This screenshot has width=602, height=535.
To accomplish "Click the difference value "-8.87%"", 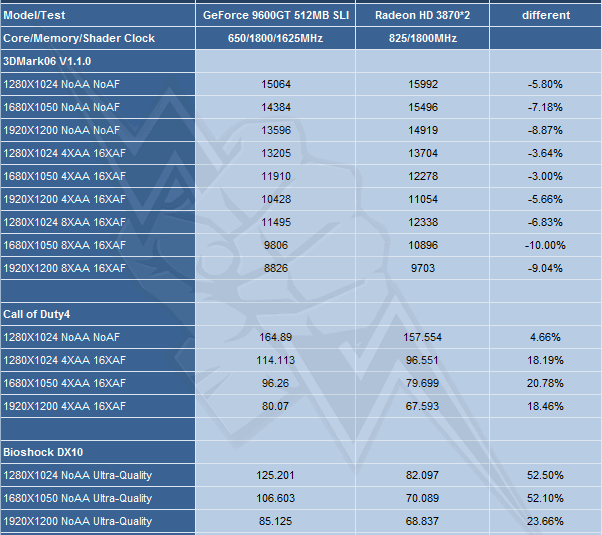I will (545, 130).
